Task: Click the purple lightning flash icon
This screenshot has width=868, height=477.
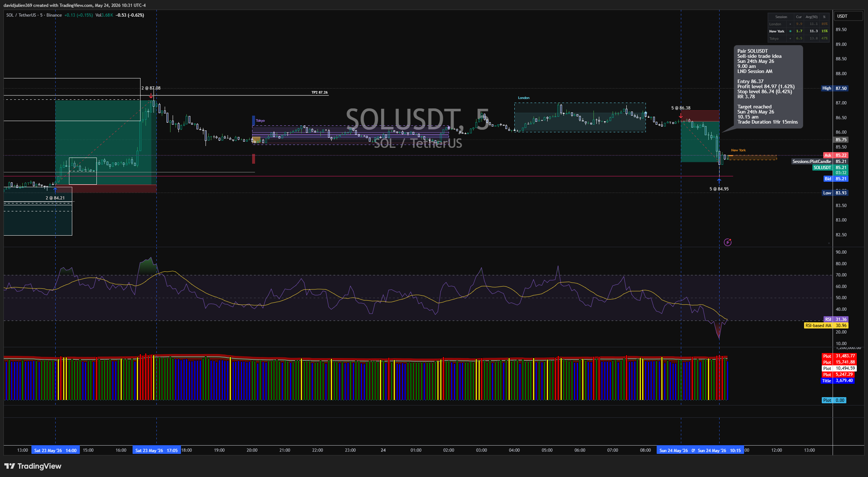Action: pyautogui.click(x=727, y=242)
